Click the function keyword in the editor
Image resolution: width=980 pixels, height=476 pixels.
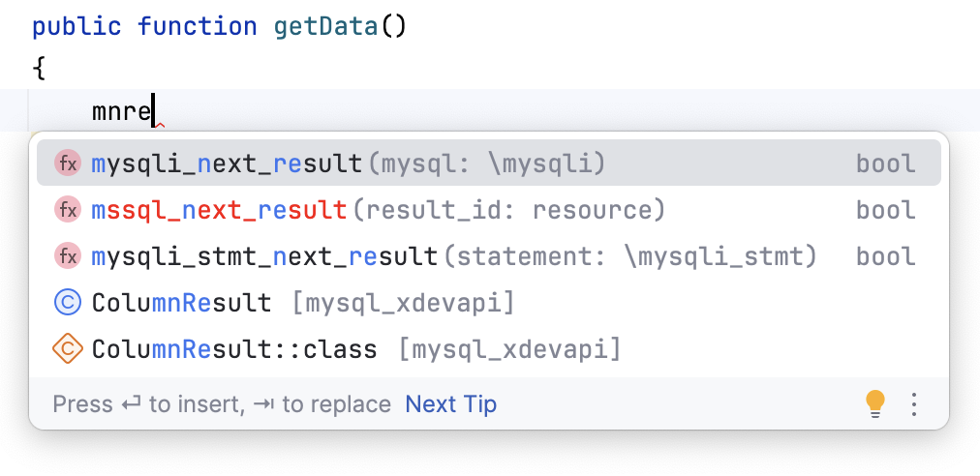198,26
